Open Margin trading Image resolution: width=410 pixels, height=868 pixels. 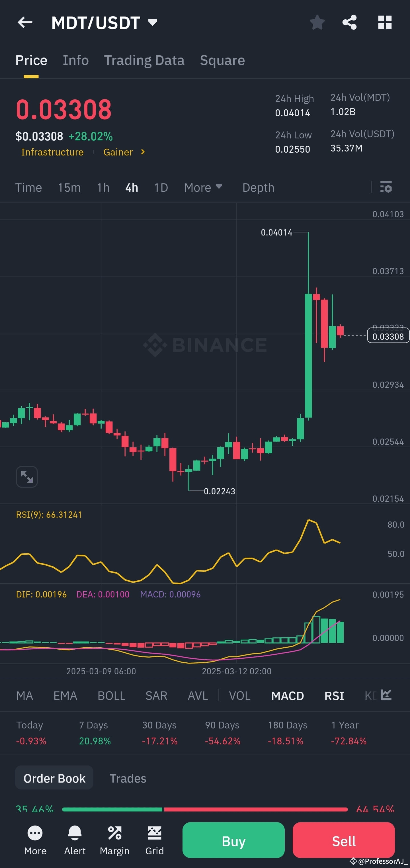point(114,841)
